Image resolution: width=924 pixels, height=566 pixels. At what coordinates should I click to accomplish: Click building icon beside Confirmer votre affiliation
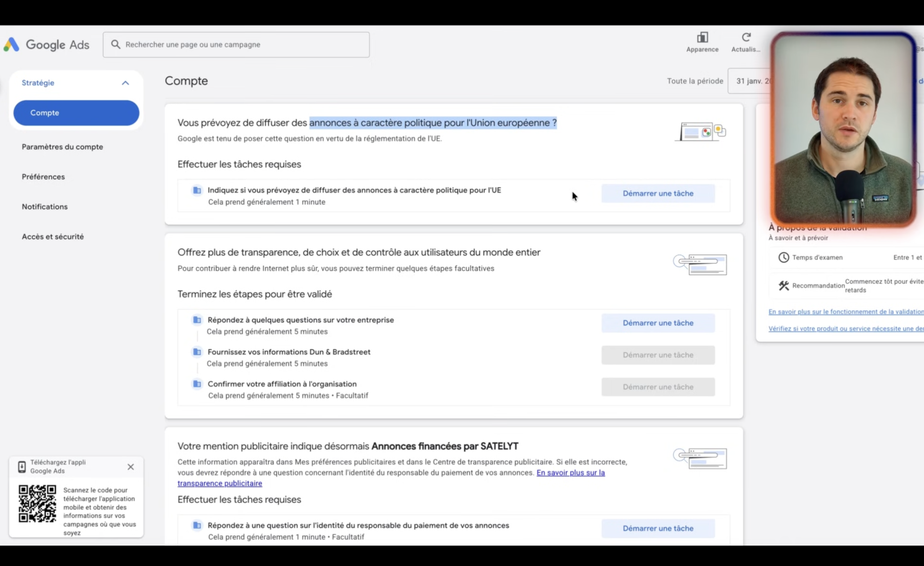click(x=197, y=384)
